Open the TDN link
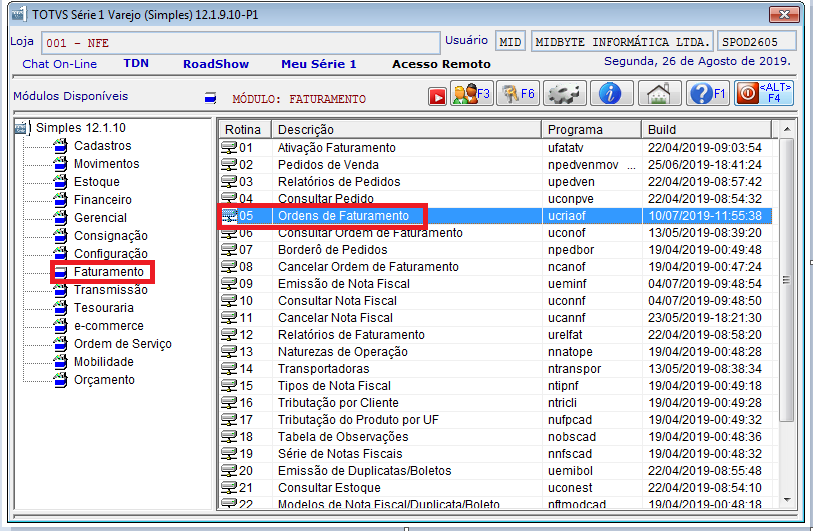Viewport: 813px width, 531px height. pyautogui.click(x=136, y=64)
